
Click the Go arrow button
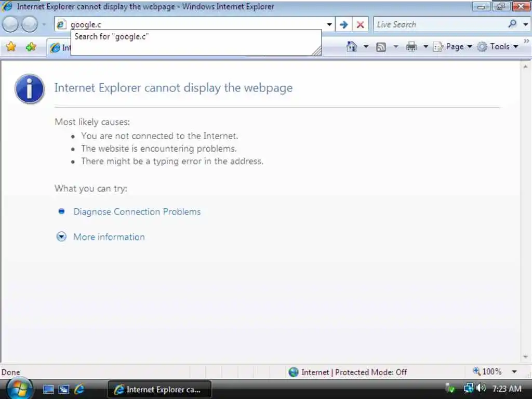coord(344,24)
